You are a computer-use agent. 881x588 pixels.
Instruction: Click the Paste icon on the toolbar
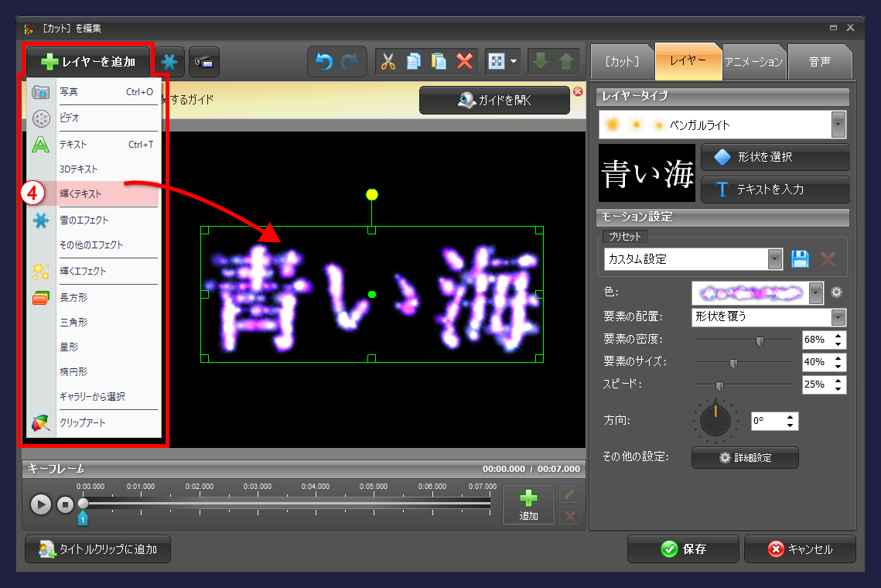click(x=439, y=62)
